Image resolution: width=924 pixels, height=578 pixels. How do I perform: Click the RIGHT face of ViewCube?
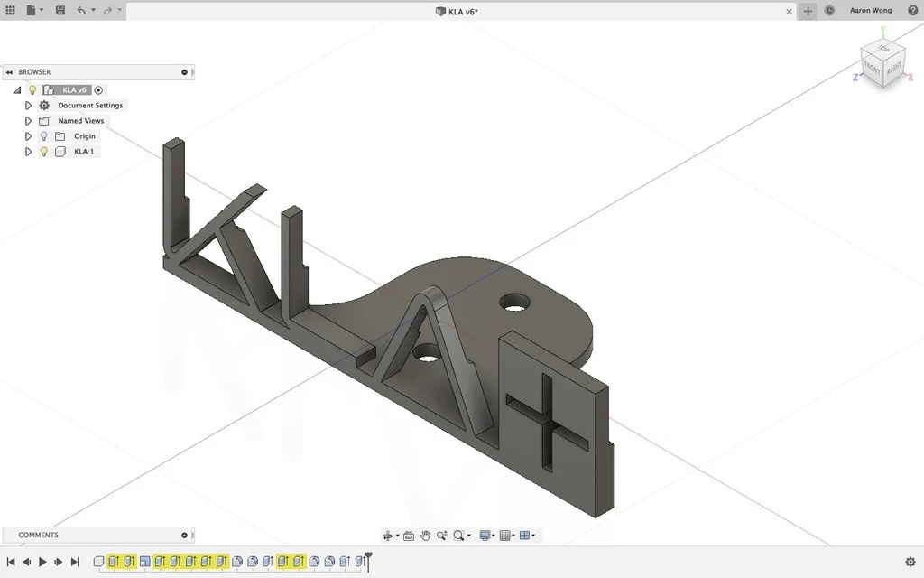pos(894,68)
